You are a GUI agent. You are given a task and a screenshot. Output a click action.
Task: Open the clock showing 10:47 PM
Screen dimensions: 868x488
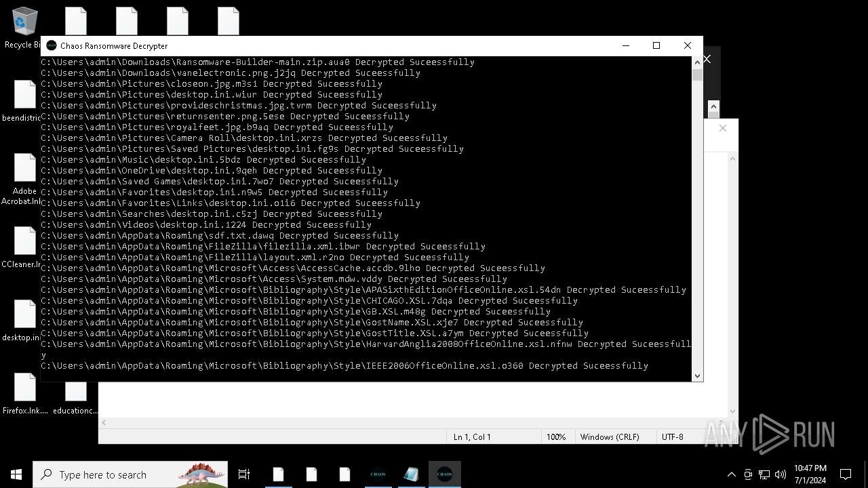click(810, 474)
